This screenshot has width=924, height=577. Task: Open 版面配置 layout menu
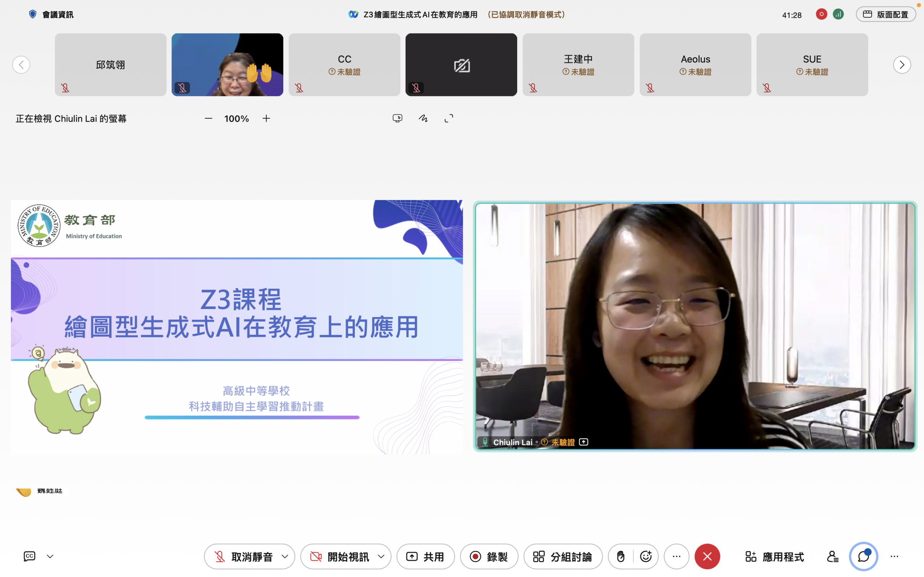(x=885, y=14)
